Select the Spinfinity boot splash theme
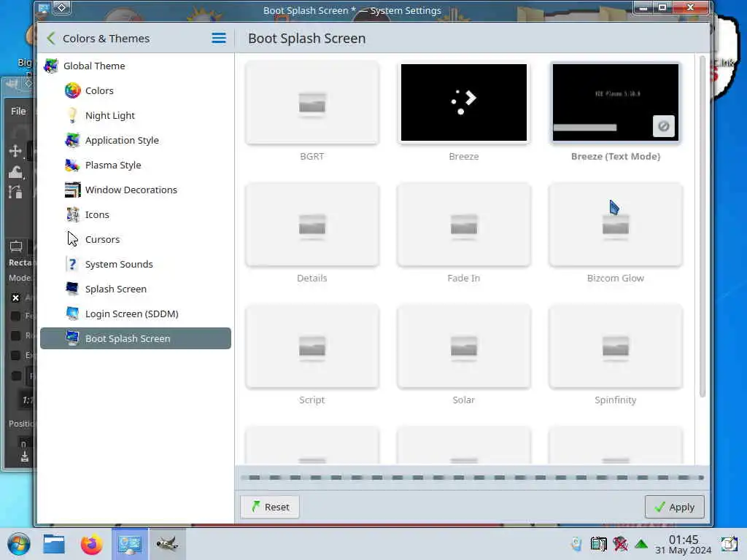This screenshot has height=560, width=747. (616, 346)
